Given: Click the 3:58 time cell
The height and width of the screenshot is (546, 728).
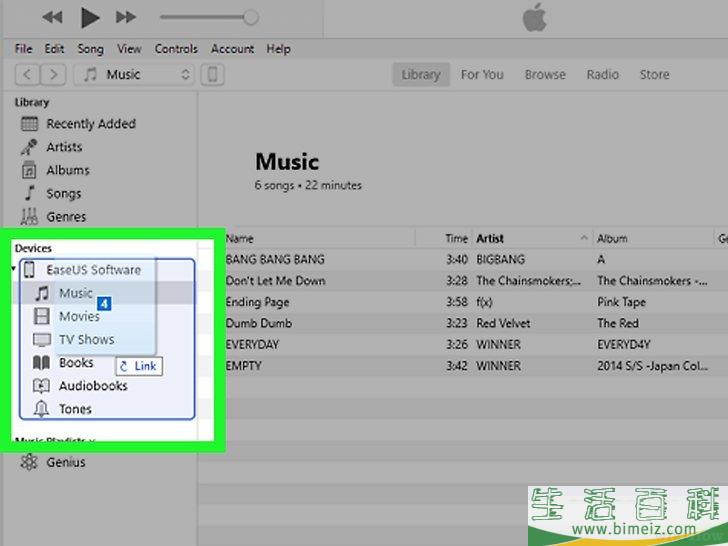Looking at the screenshot, I should [457, 302].
